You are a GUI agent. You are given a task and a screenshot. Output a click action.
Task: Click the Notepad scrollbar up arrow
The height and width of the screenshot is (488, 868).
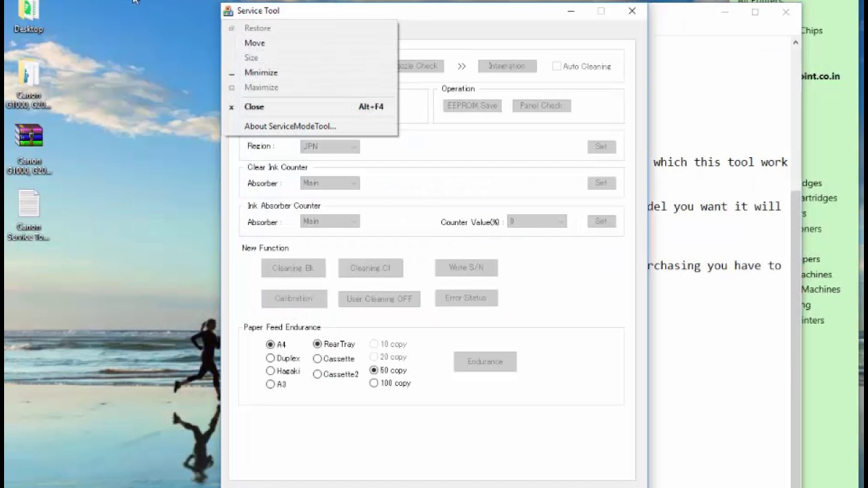[795, 43]
